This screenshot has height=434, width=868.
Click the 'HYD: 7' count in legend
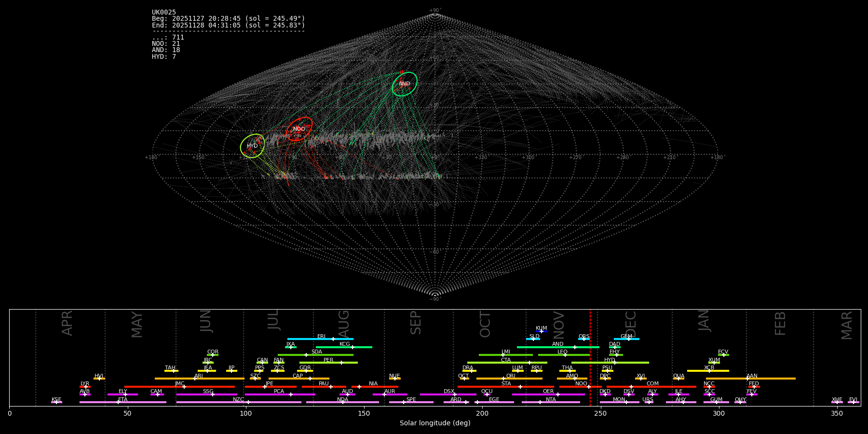(164, 57)
